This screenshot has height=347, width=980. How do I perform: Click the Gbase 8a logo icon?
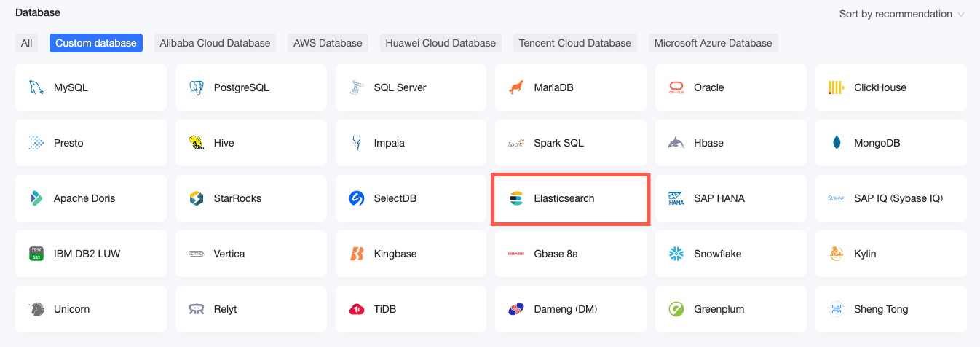point(516,254)
